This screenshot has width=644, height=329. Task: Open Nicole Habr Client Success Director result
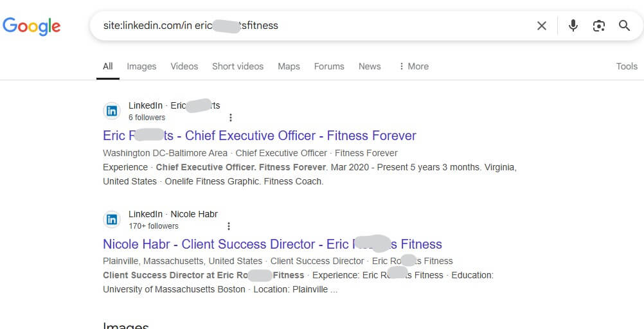273,244
